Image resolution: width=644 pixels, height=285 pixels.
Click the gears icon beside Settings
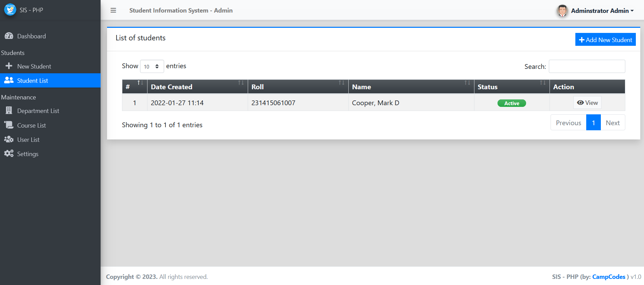pos(9,154)
